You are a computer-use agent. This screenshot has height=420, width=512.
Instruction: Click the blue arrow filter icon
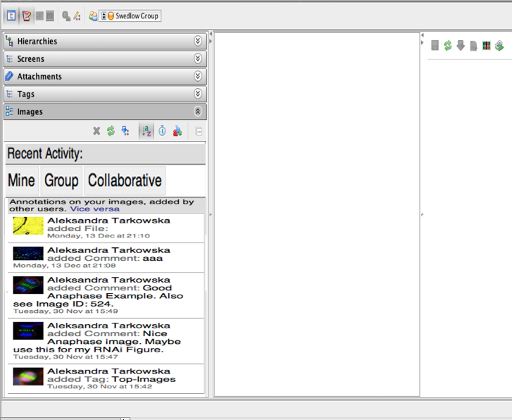coord(125,131)
